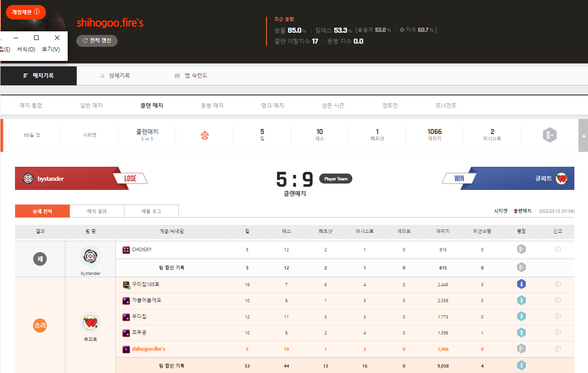Open the 매치기록 tab
This screenshot has width=588, height=373.
(x=39, y=75)
